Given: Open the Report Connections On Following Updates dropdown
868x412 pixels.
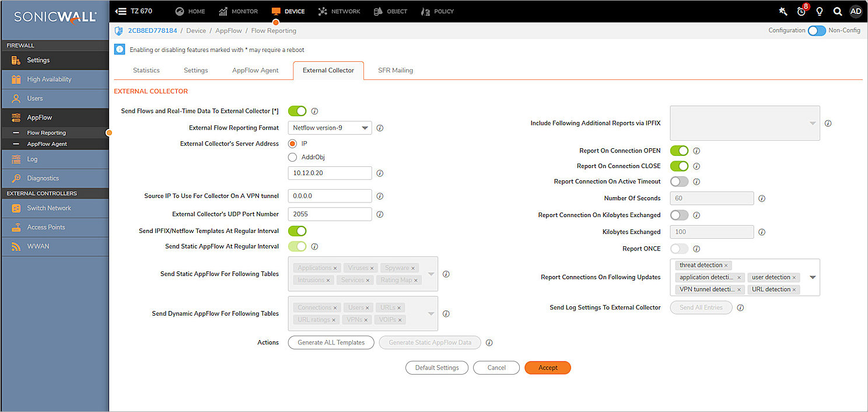Looking at the screenshot, I should [x=813, y=277].
